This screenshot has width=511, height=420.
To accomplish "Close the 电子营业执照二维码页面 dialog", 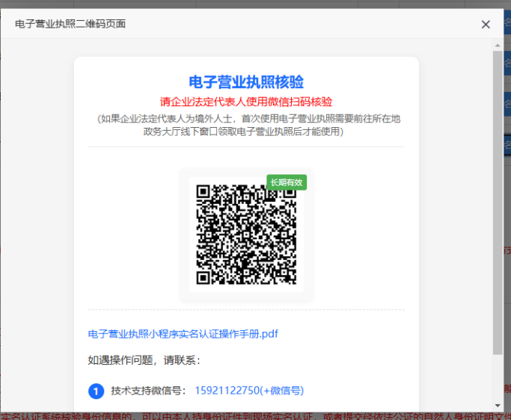I will coord(486,25).
